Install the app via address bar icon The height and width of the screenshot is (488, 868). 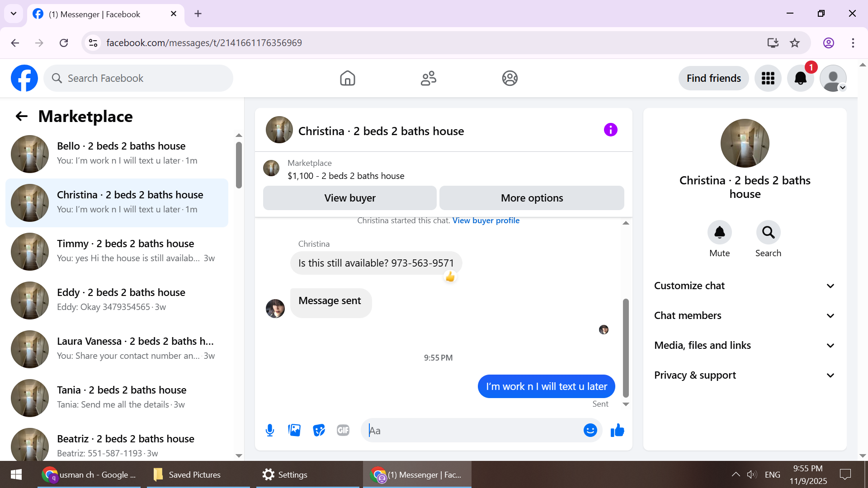773,43
